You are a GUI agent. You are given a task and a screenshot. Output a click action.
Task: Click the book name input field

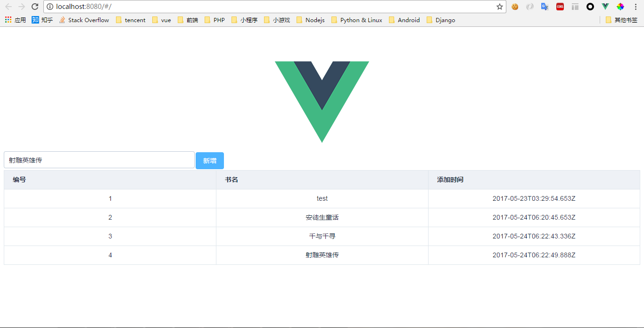pyautogui.click(x=99, y=160)
